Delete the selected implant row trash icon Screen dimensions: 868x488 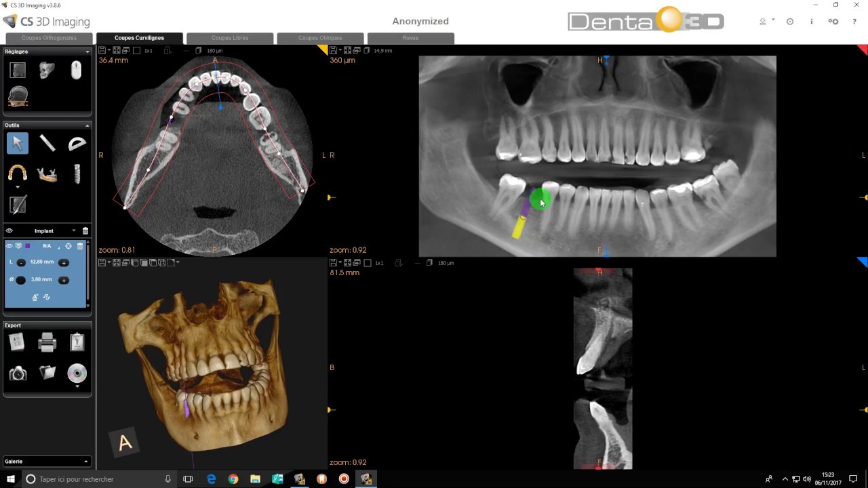pyautogui.click(x=80, y=246)
